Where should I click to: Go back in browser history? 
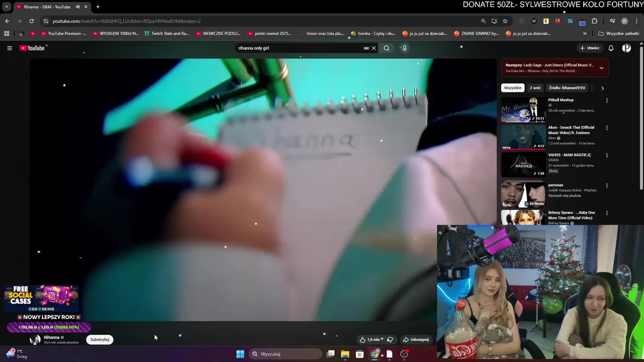click(7, 21)
